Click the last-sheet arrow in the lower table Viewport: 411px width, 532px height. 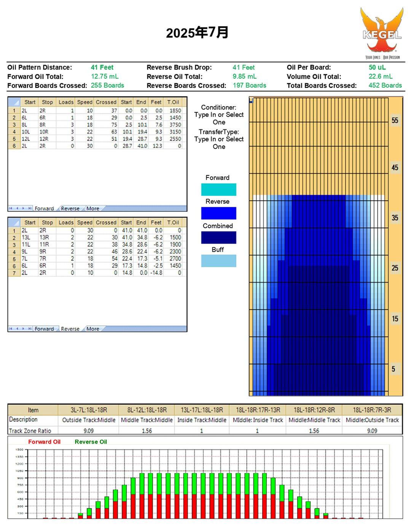click(30, 329)
